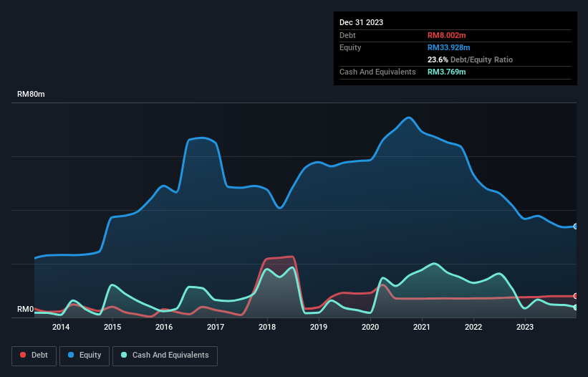Click the 2023 x-axis label
The image size is (588, 377).
[525, 327]
